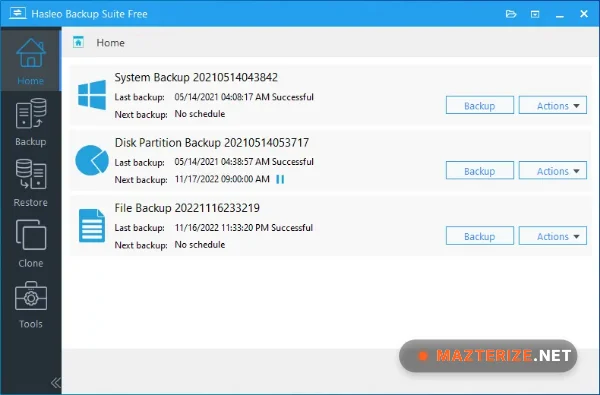
Task: Run Backup for Disk Partition Backup task
Action: click(479, 171)
